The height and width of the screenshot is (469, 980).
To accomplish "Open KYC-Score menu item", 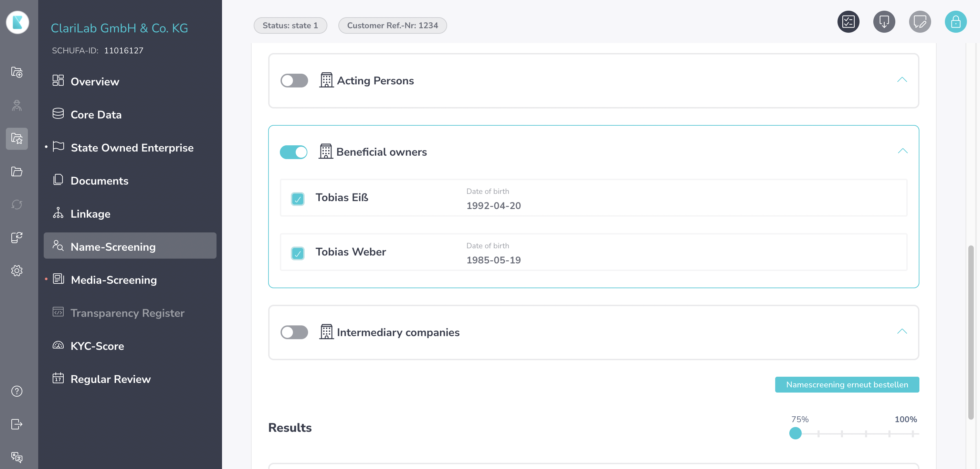I will [x=130, y=346].
